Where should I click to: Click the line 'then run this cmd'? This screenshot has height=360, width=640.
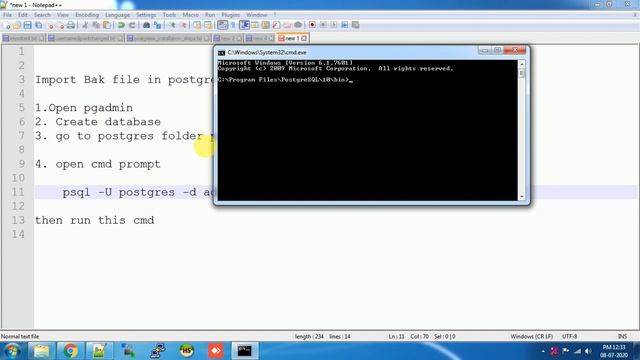click(x=94, y=220)
